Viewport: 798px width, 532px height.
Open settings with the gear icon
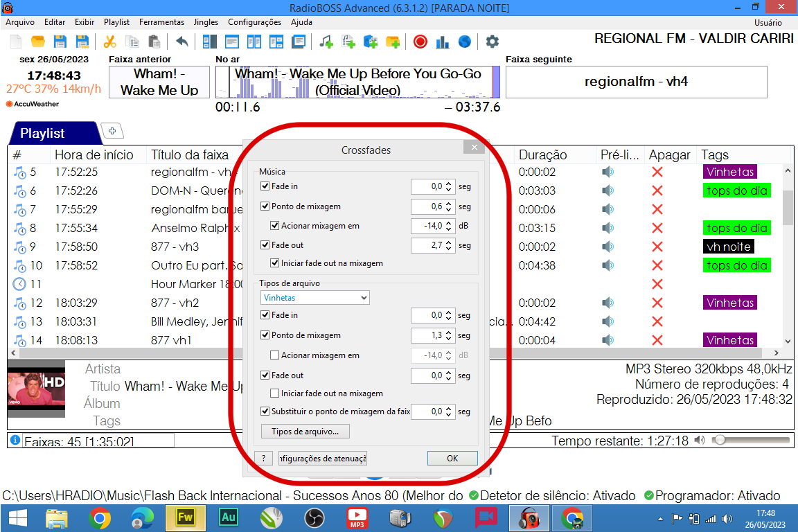pyautogui.click(x=492, y=42)
